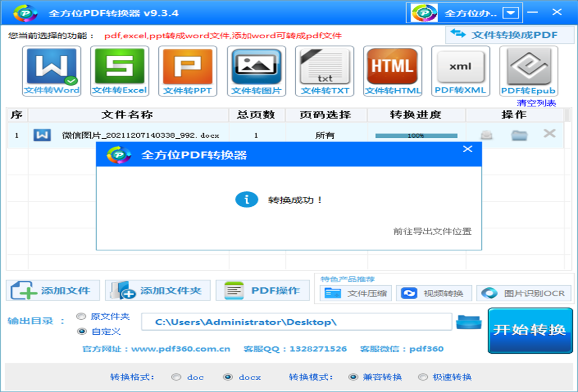Image resolution: width=578 pixels, height=392 pixels.
Task: Select the 原文件夹 output radio button
Action: (81, 317)
